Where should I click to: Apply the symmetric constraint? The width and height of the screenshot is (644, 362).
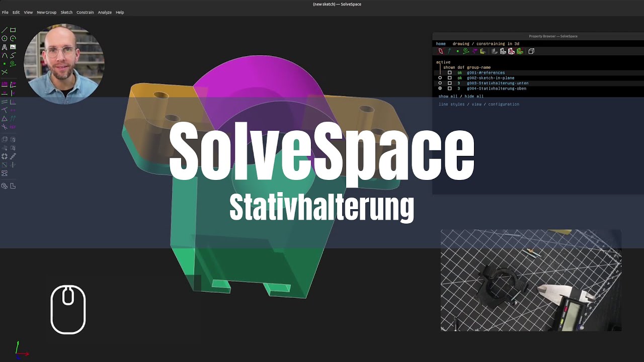click(13, 110)
